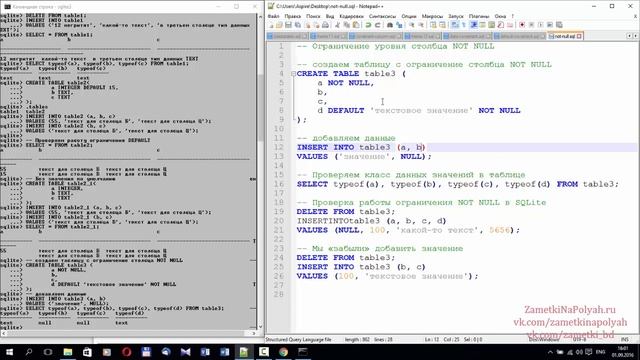Collapse the CREATE TABLE table3 fold
The height and width of the screenshot is (360, 640).
click(293, 74)
